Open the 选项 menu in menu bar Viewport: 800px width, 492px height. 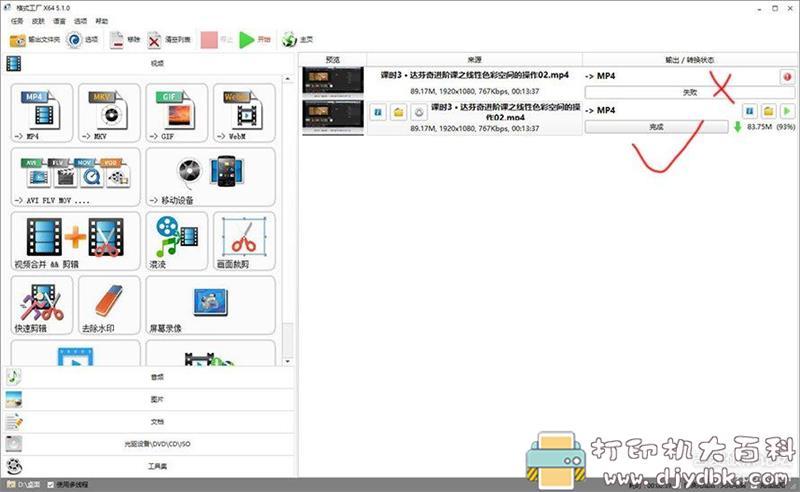click(81, 21)
